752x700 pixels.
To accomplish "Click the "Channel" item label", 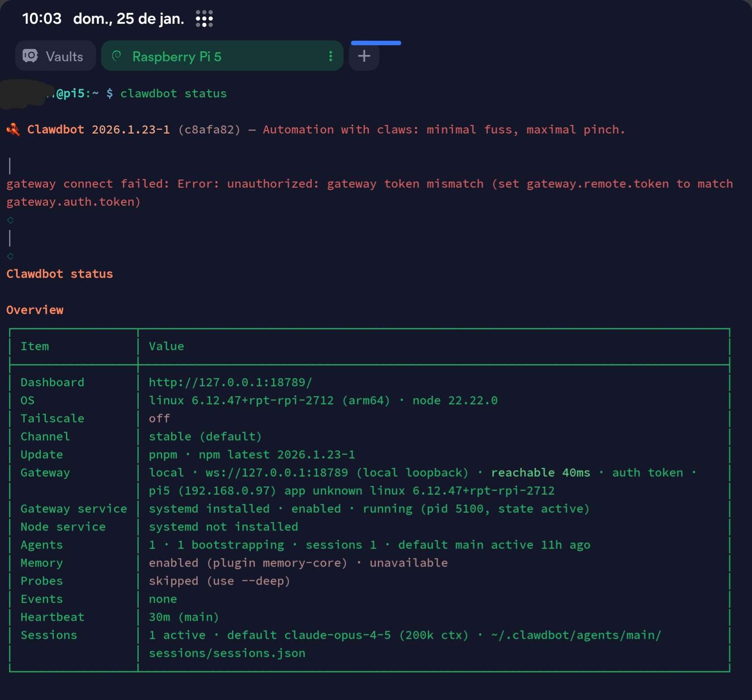I will tap(45, 437).
